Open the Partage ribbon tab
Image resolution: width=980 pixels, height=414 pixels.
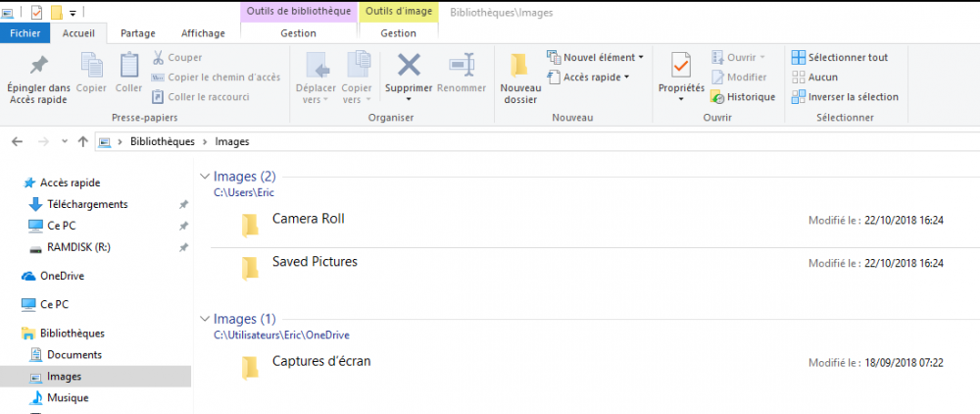click(138, 32)
